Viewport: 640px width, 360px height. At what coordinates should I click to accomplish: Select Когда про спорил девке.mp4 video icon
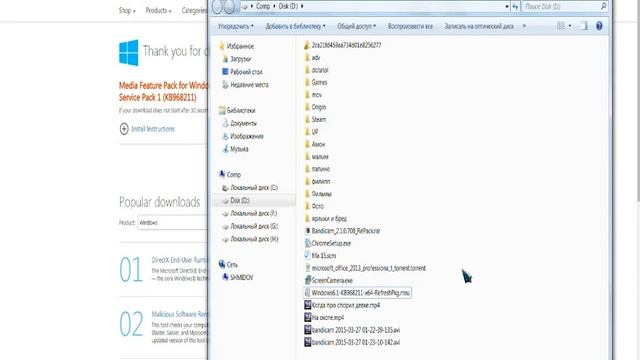click(307, 305)
